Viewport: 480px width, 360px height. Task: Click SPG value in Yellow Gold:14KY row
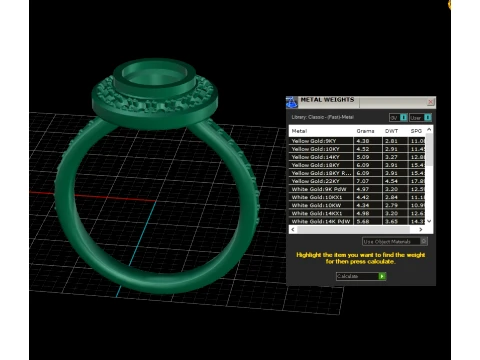click(418, 157)
